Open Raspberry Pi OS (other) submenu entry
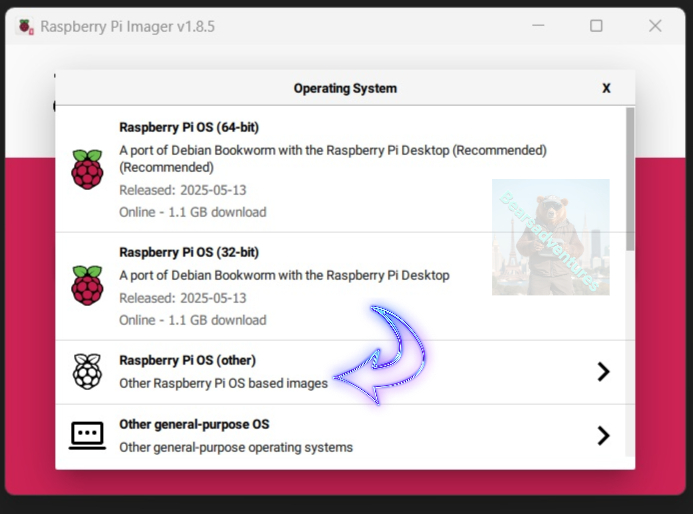Viewport: 693px width, 514px height. pos(187,360)
